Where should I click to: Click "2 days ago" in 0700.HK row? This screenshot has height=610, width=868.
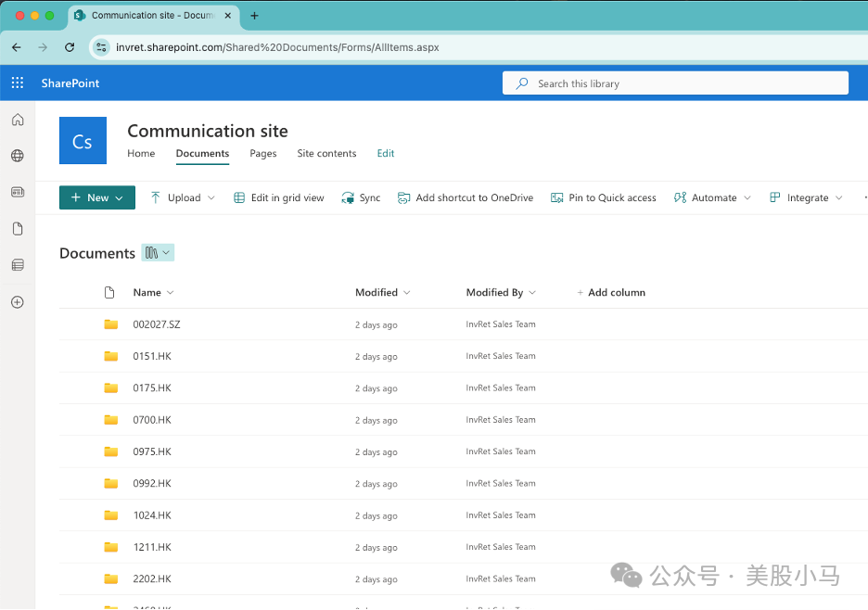tap(377, 420)
